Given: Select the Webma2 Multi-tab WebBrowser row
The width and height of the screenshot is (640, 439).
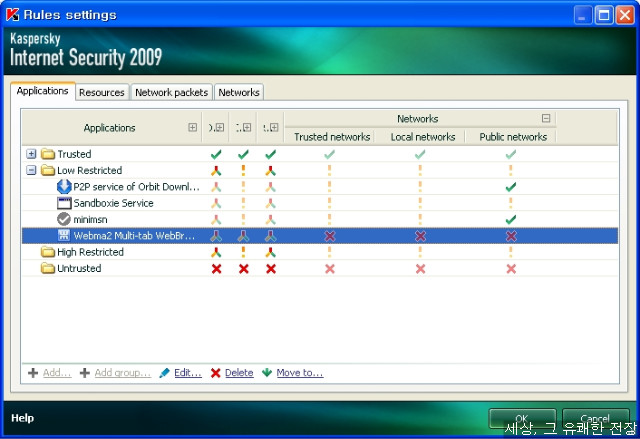Looking at the screenshot, I should tap(320, 235).
